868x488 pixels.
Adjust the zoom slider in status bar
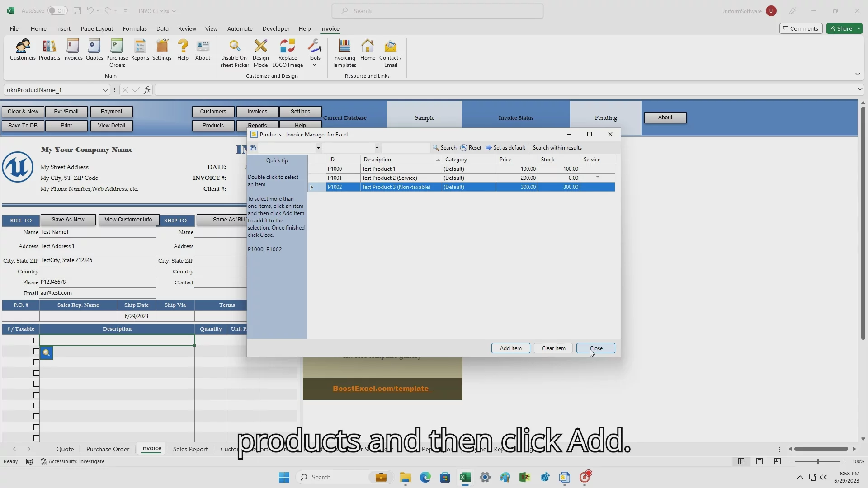click(x=817, y=461)
